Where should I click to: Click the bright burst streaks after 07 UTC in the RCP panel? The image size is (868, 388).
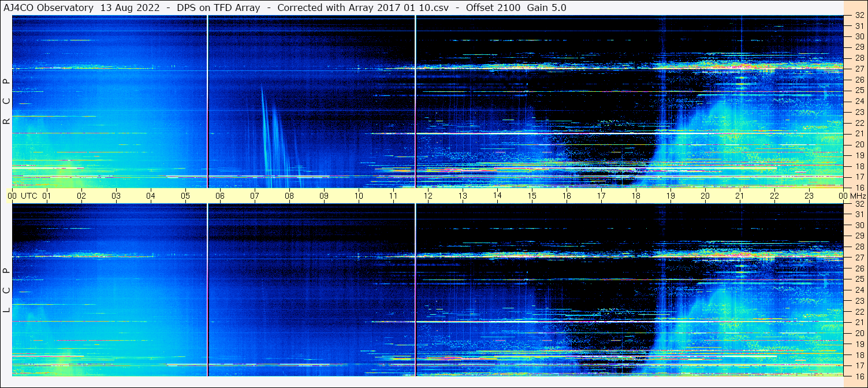pos(270,133)
